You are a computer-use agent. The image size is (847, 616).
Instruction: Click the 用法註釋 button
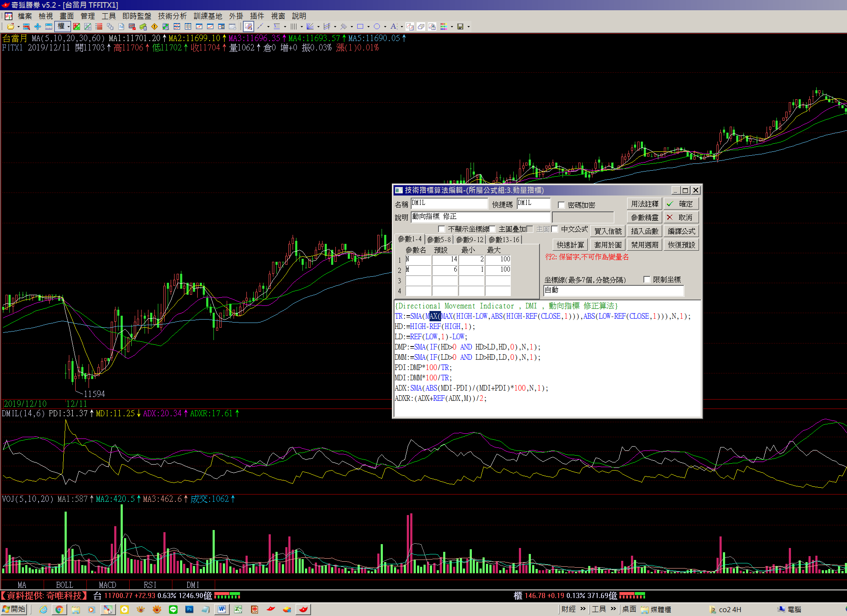[x=645, y=204]
